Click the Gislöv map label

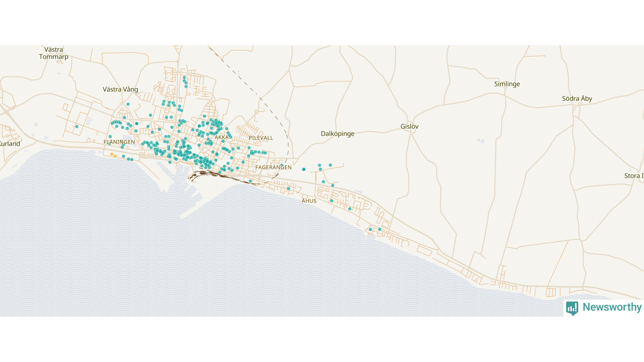click(410, 127)
